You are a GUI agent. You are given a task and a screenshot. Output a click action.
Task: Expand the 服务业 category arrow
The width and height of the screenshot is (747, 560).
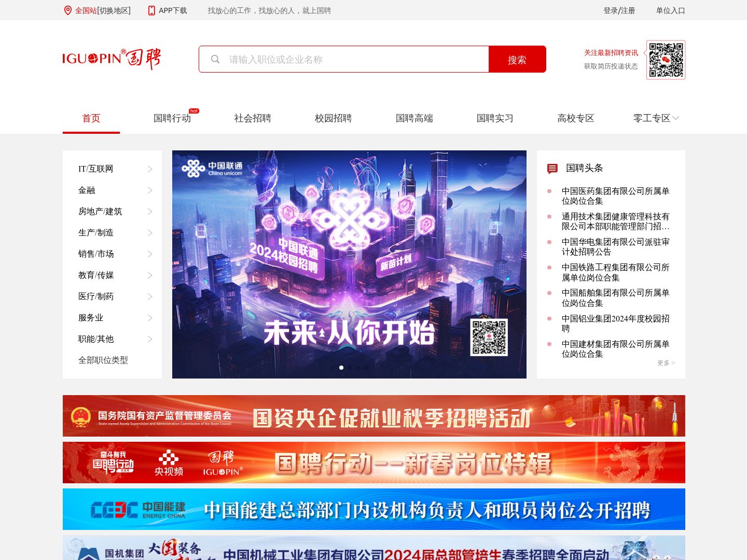tap(150, 318)
